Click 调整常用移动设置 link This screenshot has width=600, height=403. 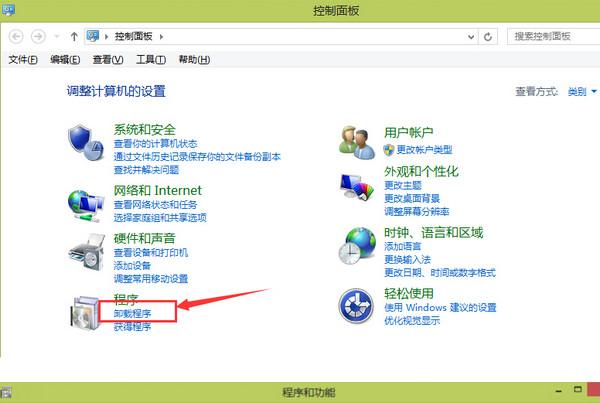[151, 279]
